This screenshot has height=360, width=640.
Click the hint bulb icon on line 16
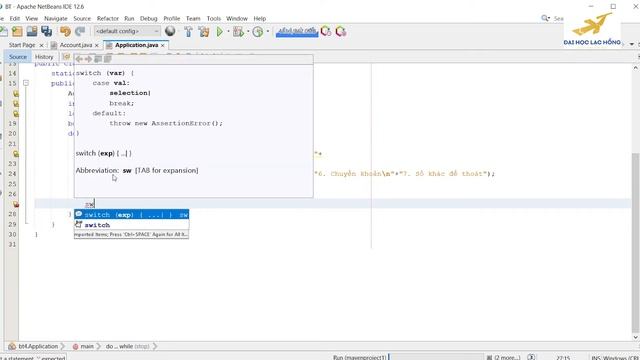pos(16,93)
